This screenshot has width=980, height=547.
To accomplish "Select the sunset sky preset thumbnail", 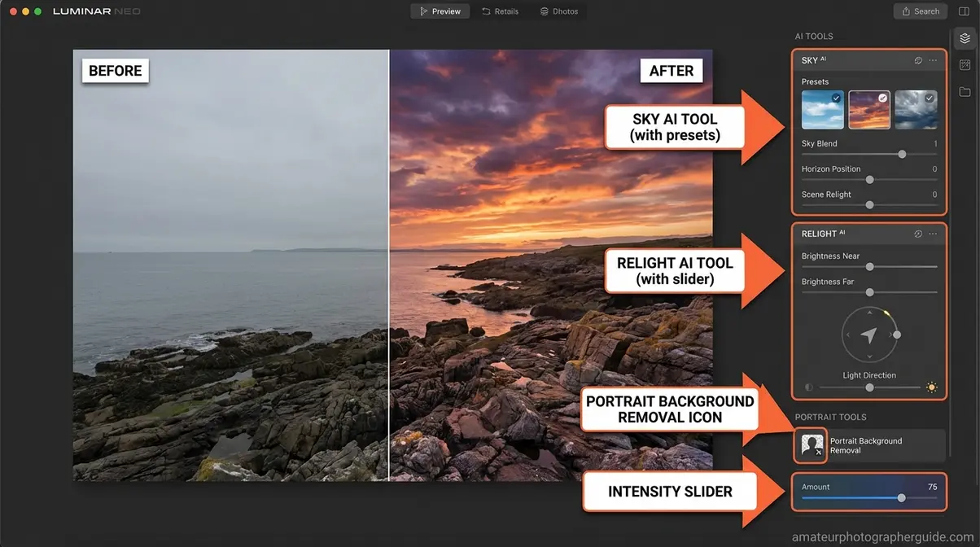I will click(869, 110).
